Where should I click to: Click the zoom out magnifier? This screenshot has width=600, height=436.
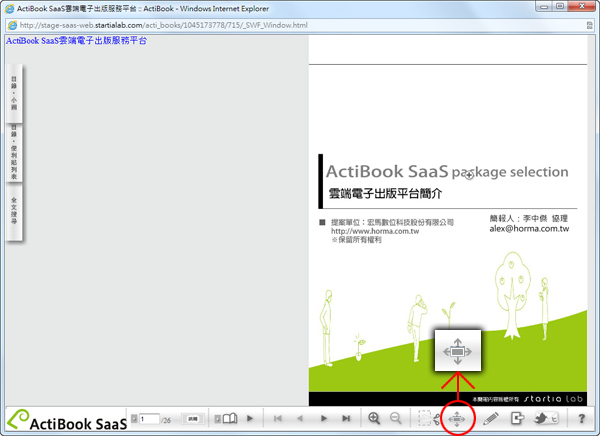pos(396,418)
